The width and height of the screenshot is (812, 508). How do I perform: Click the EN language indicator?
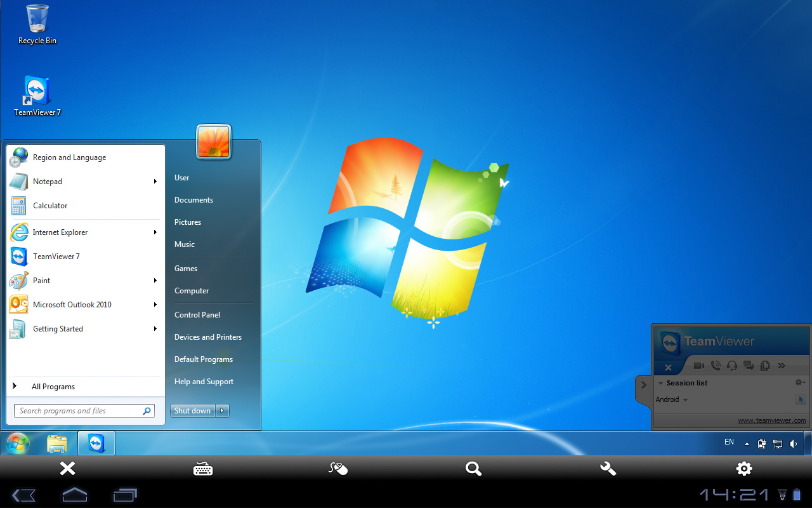pyautogui.click(x=729, y=442)
